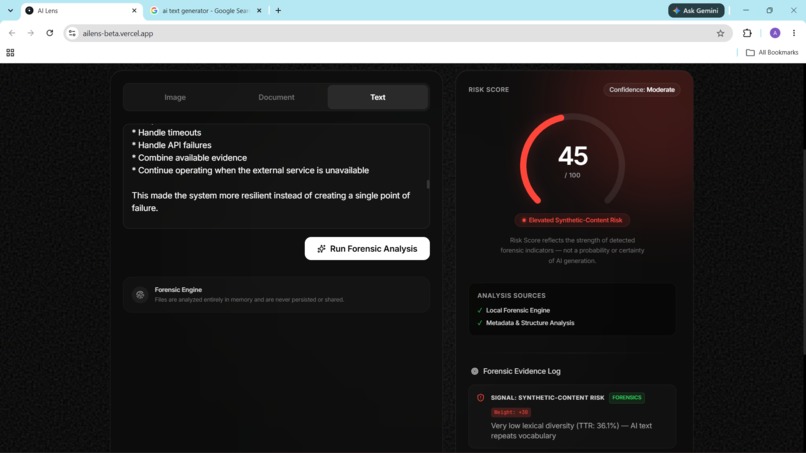Click the Handle API failures line
This screenshot has height=453, width=806.
coord(172,145)
